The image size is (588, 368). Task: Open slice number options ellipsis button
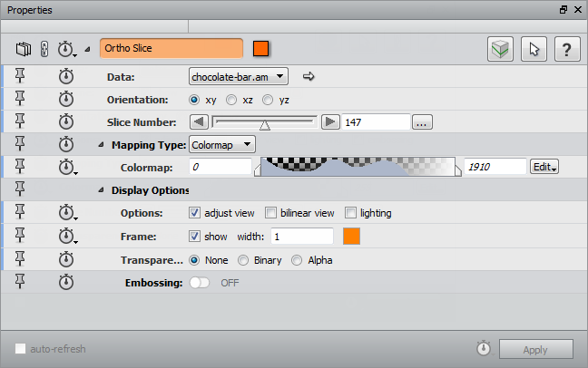point(422,122)
